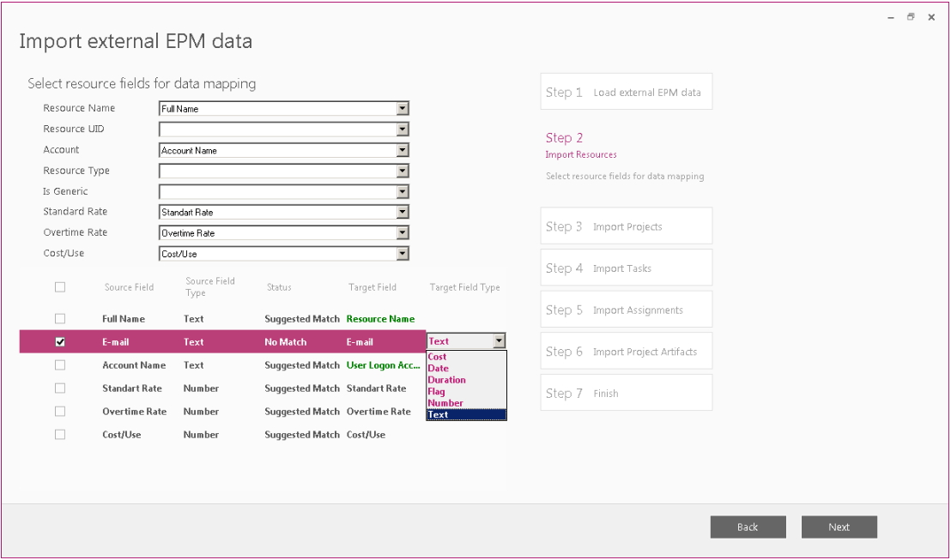Image resolution: width=951 pixels, height=560 pixels.
Task: Check the Standart Rate row checkbox
Action: (60, 388)
